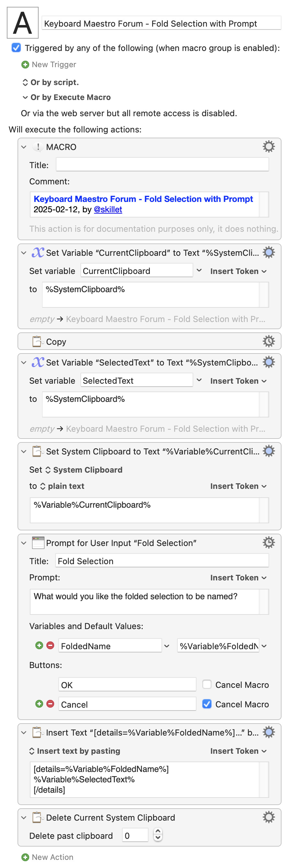Screen dimensions: 288x868
Task: Disable the macro triggers checkbox
Action: [16, 48]
